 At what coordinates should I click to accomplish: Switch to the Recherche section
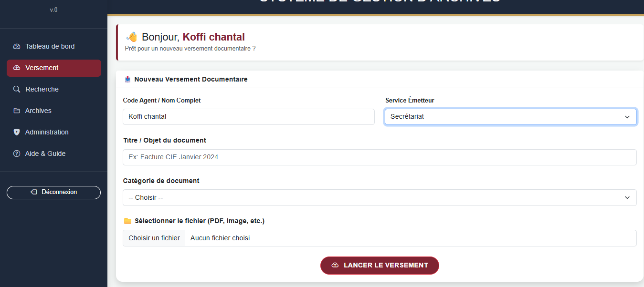point(42,89)
